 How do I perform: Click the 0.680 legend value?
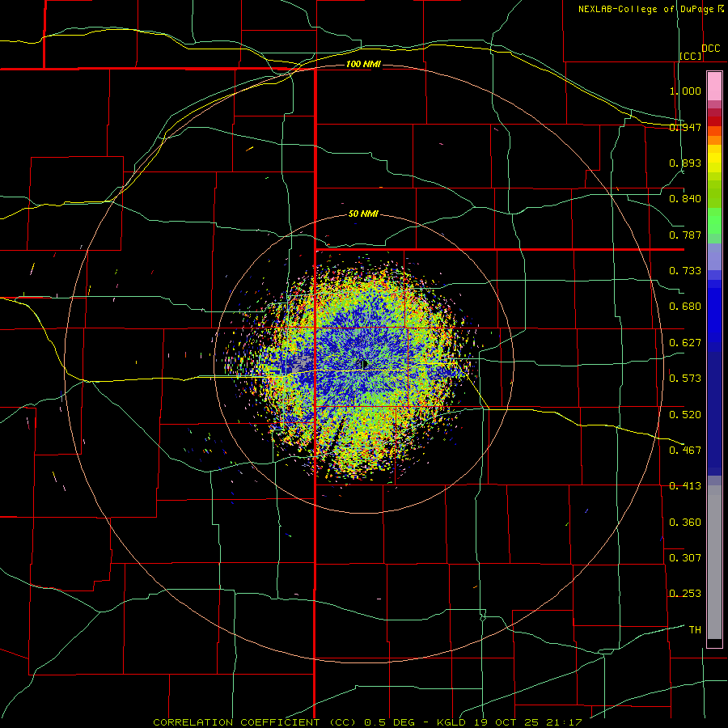pyautogui.click(x=685, y=307)
